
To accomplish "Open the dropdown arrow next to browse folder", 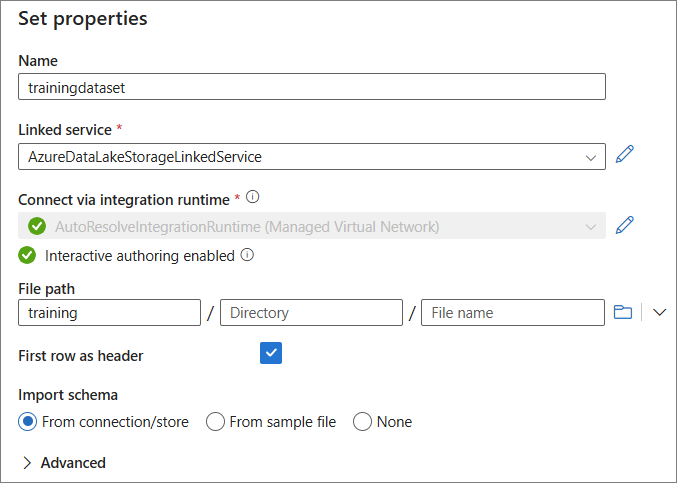I will [x=659, y=312].
